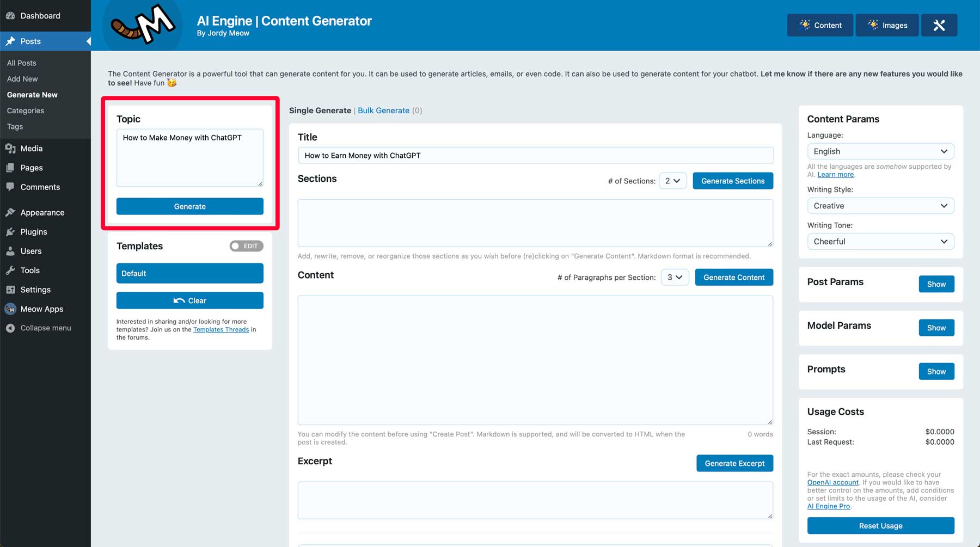Click the Plugins plug icon
Screen dimensions: 980x547
coord(10,232)
